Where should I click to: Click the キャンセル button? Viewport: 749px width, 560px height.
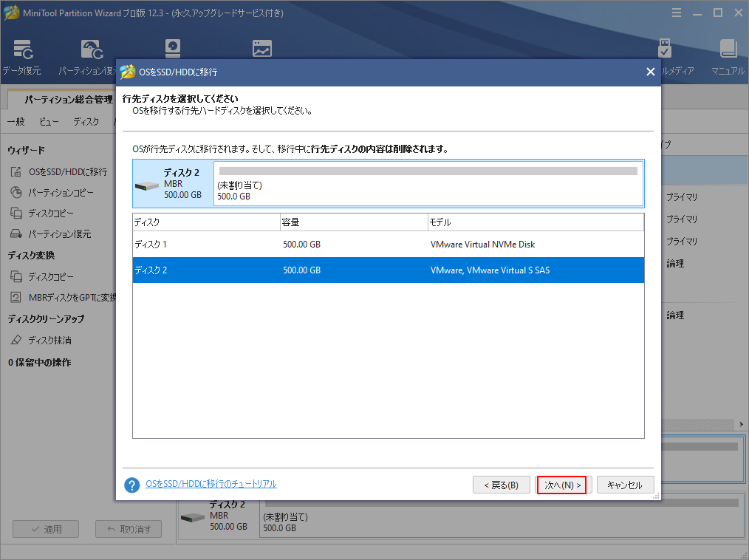pyautogui.click(x=625, y=485)
